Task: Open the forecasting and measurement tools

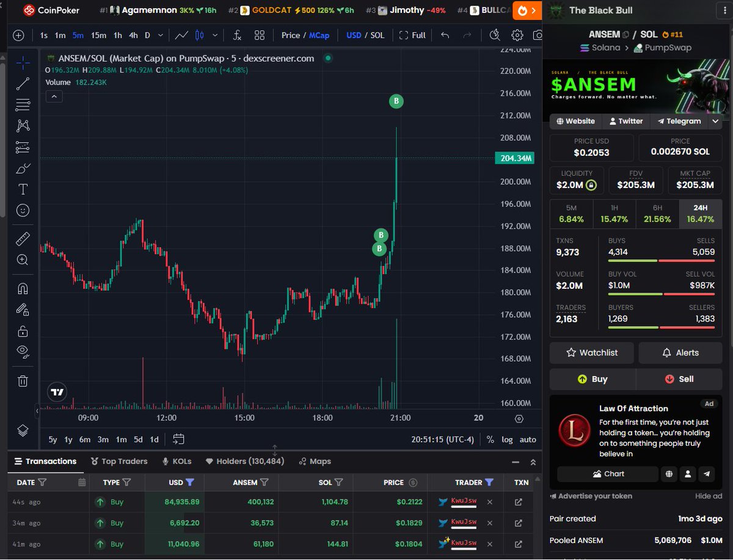Action: 23,147
